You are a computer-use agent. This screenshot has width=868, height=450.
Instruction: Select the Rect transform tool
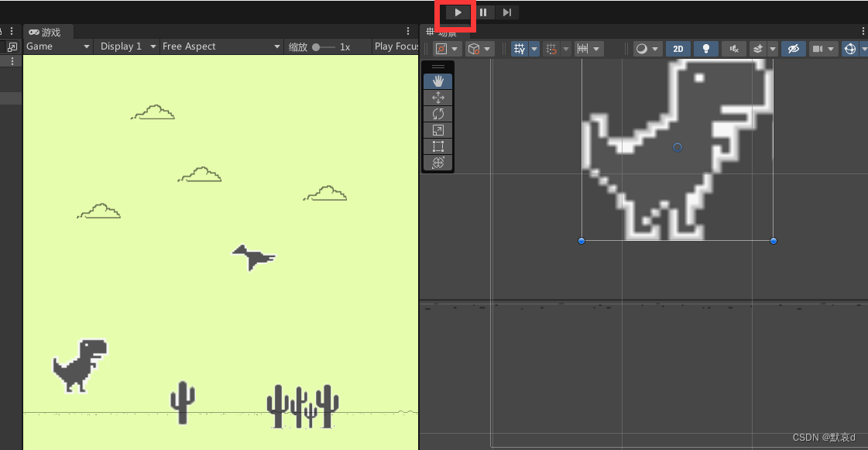pos(438,146)
